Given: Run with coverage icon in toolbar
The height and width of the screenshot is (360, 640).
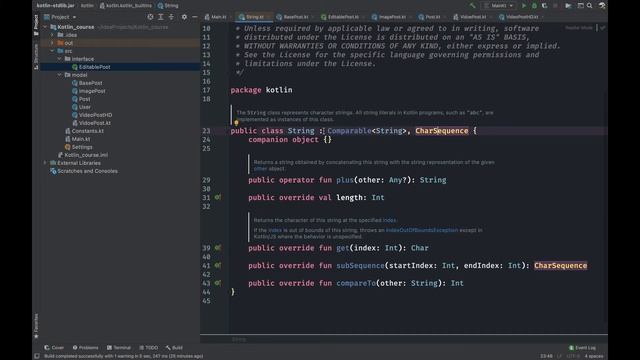Looking at the screenshot, I should (x=544, y=6).
